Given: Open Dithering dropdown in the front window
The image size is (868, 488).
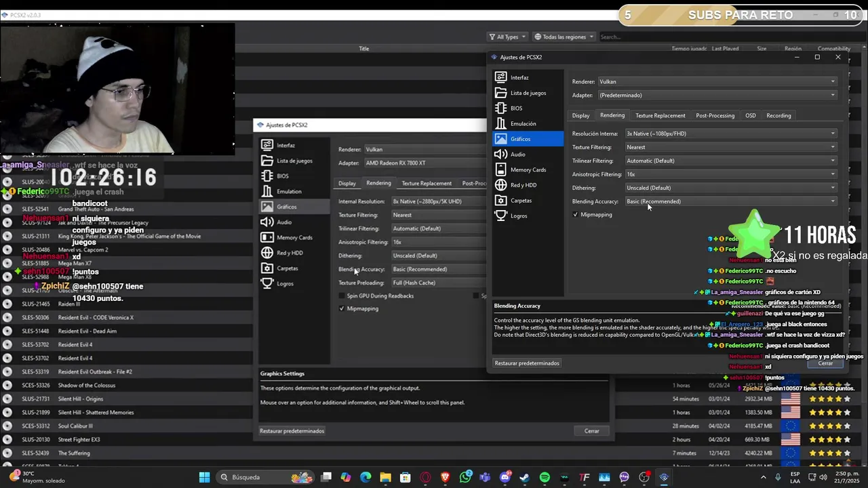Looking at the screenshot, I should pos(731,188).
